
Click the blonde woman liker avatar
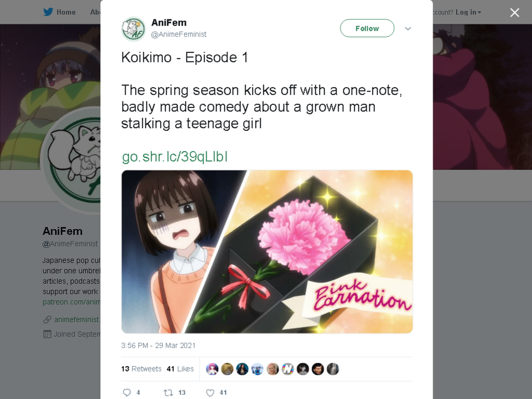coord(272,369)
